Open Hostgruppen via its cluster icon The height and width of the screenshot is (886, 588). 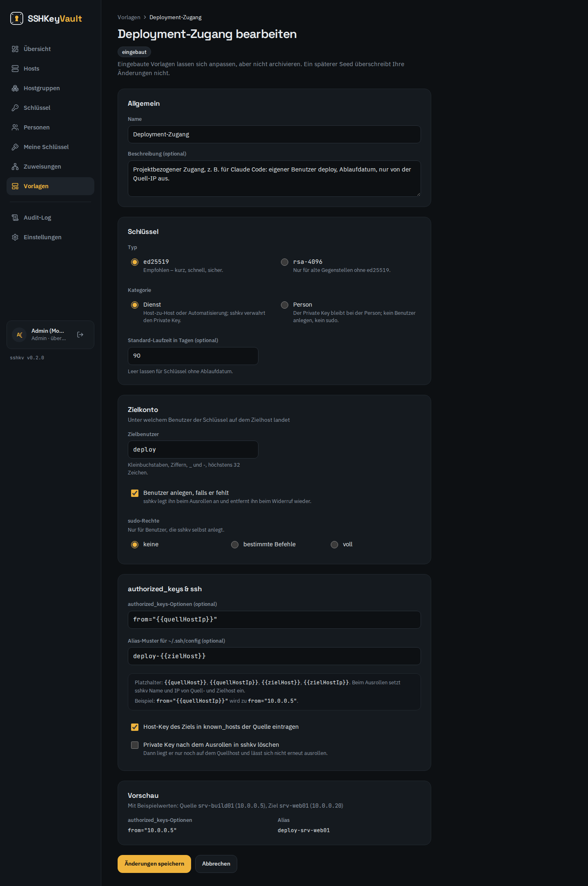point(15,88)
